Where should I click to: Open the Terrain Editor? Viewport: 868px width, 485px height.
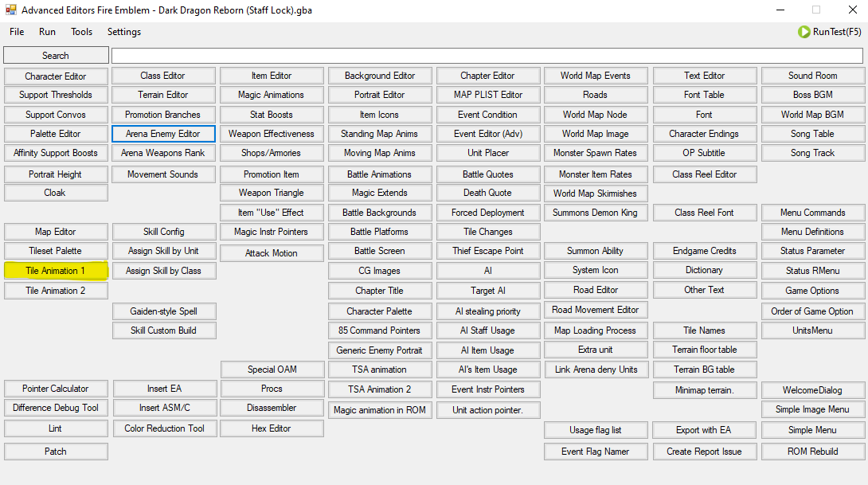click(163, 95)
